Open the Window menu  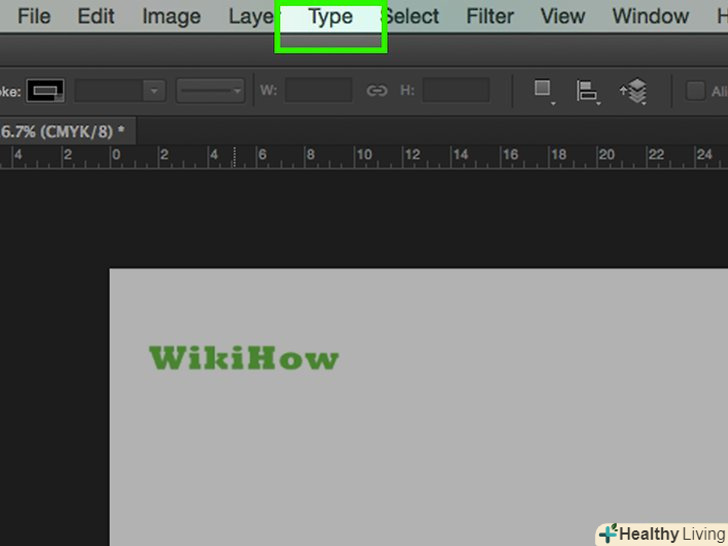pos(650,16)
